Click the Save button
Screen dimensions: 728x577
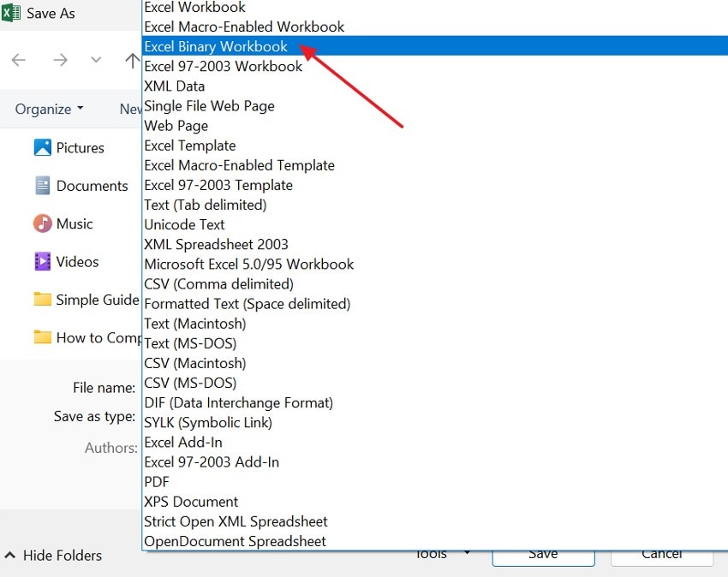tap(543, 554)
